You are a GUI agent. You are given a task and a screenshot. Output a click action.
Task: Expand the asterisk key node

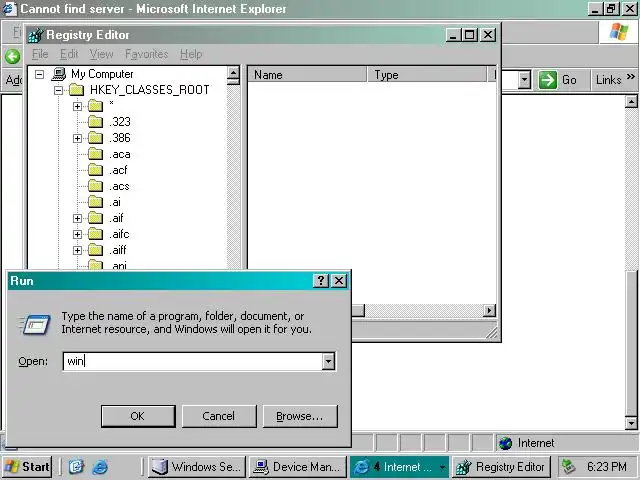point(77,106)
